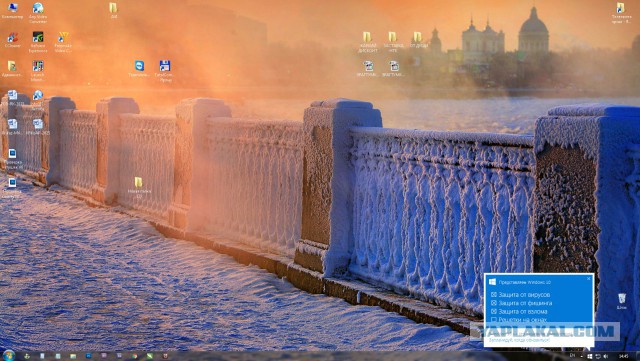Open the Windows Start orb
Screen dimensions: 640x361
9,355
